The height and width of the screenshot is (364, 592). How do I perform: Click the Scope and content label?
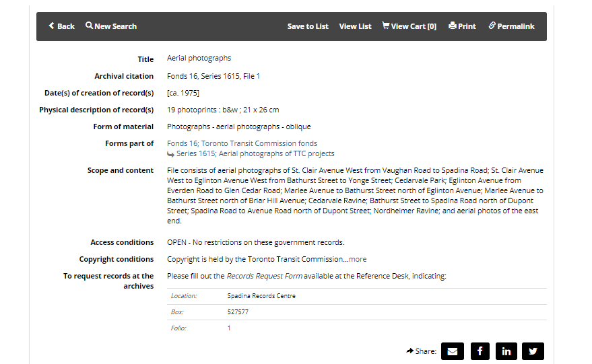click(x=121, y=170)
